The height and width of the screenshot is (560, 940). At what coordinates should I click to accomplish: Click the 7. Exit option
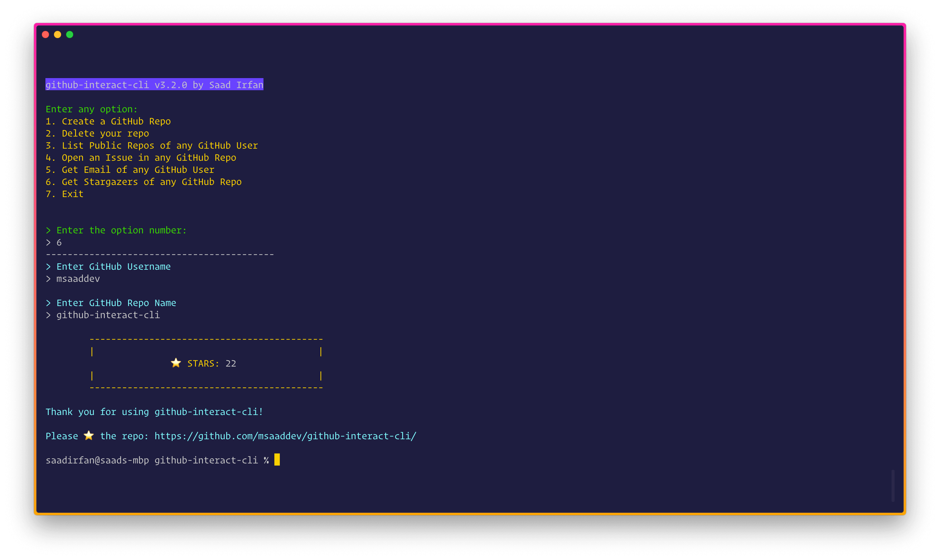click(x=64, y=194)
